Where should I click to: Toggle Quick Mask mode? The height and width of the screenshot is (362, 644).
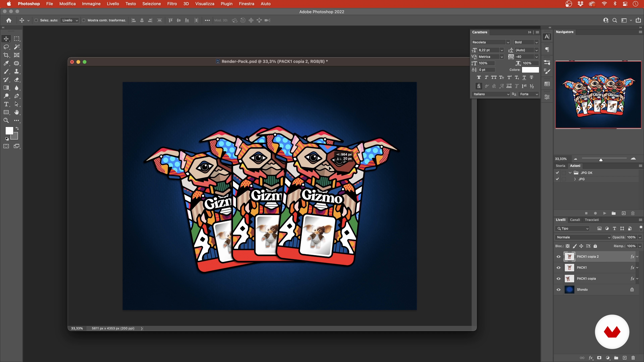tap(6, 146)
